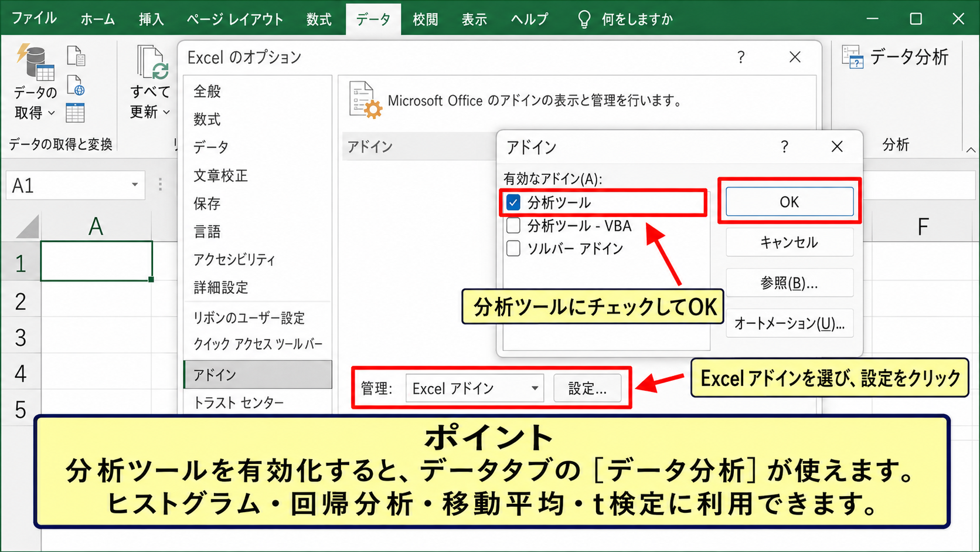
Task: Select クイック アクセス ツール バー category
Action: point(258,344)
